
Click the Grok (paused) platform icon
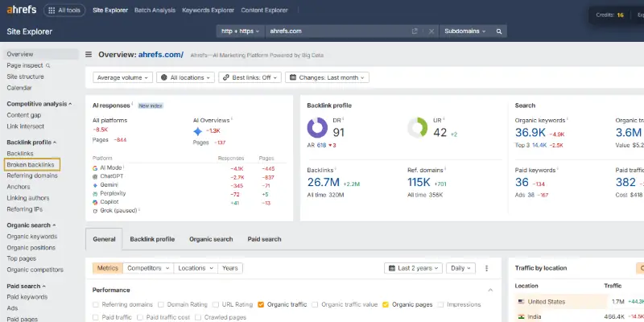95,211
